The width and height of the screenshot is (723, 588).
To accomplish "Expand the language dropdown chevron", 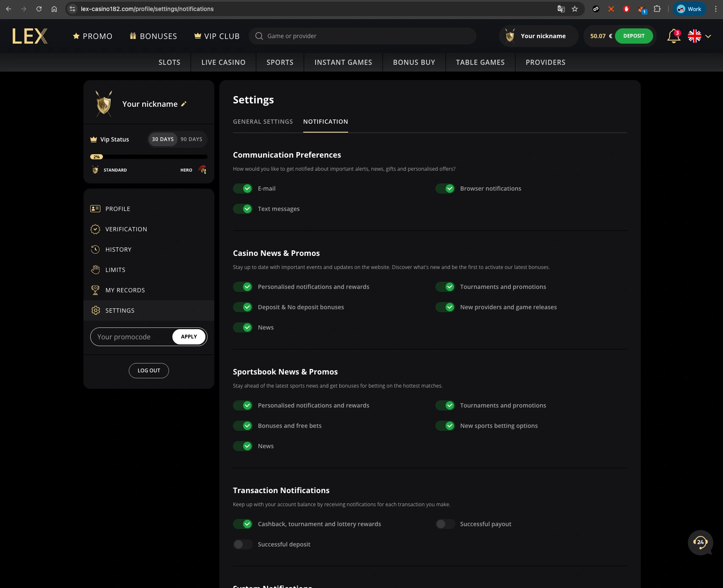I will tap(708, 36).
